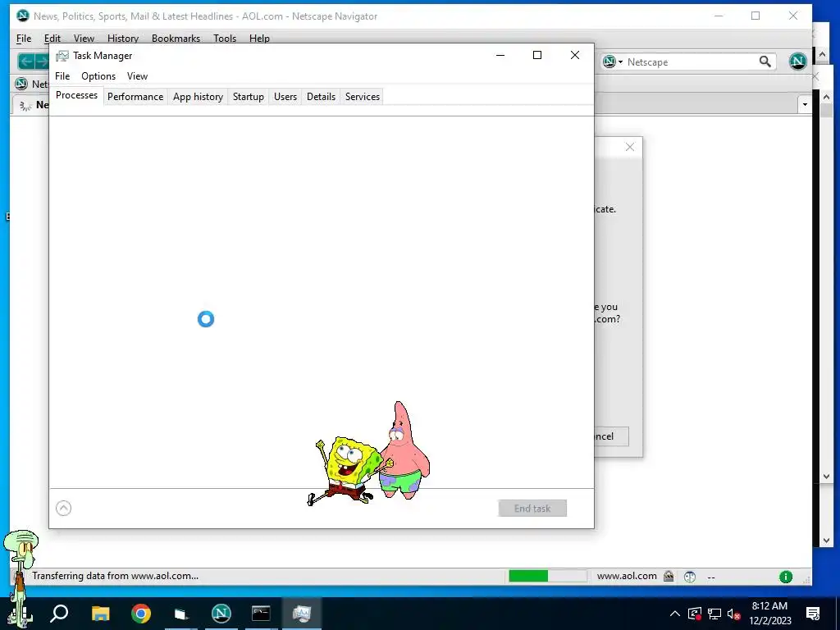Open Netscape File menu
The width and height of the screenshot is (840, 630).
tap(24, 38)
